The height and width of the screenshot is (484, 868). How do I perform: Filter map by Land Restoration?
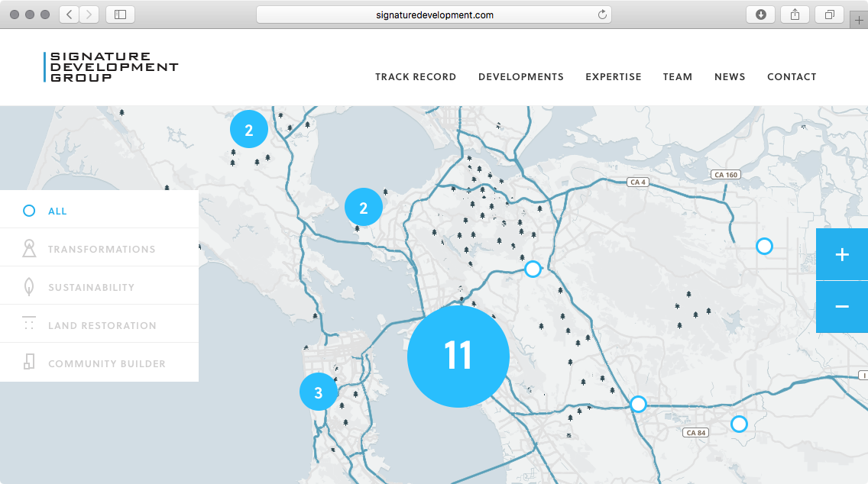(99, 325)
